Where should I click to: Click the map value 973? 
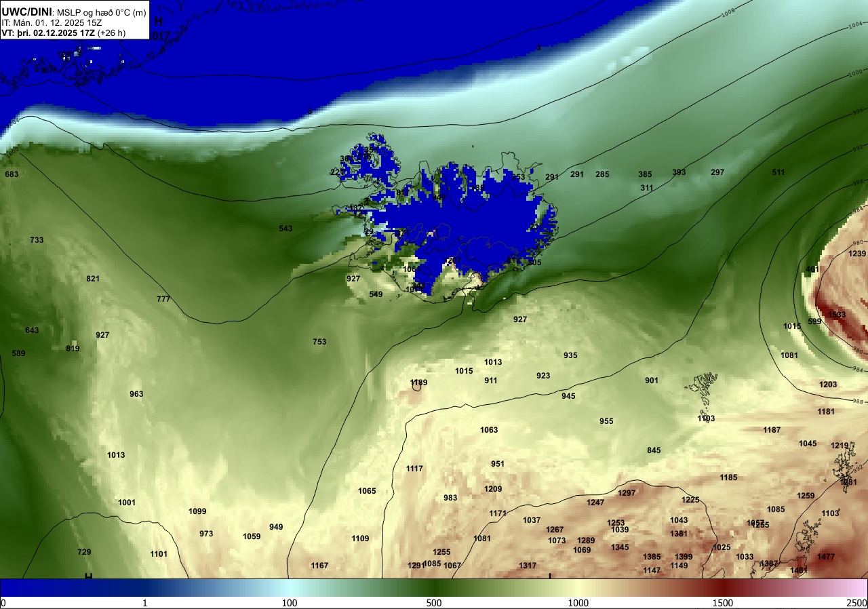(x=206, y=534)
